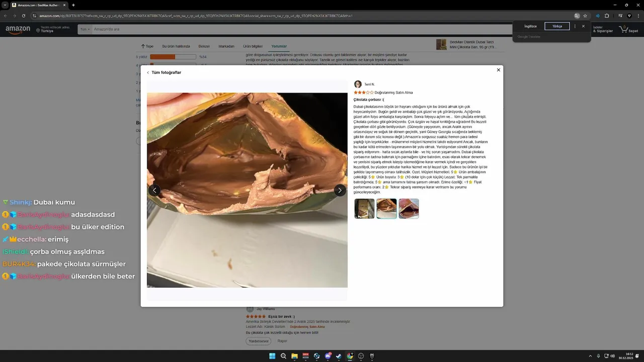Switch translation to Türkçe
This screenshot has height=362, width=644.
(557, 26)
